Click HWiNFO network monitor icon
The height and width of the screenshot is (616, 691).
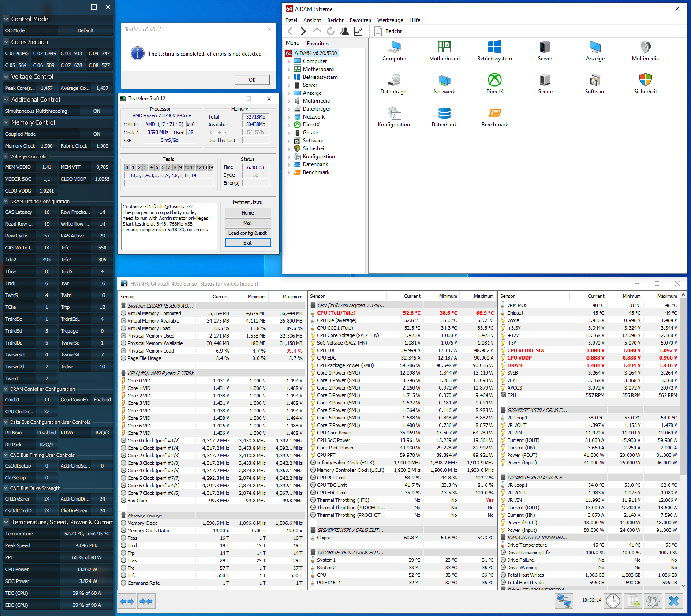tap(564, 601)
